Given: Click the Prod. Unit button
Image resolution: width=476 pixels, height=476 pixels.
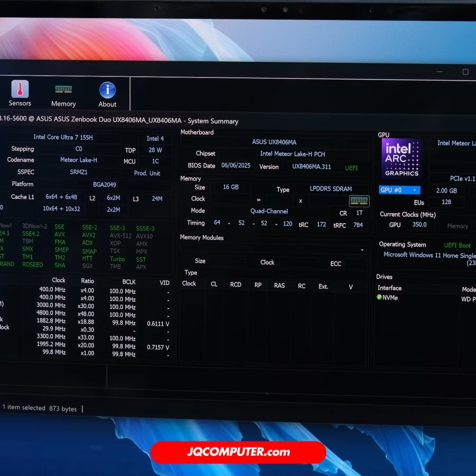Looking at the screenshot, I should (147, 173).
